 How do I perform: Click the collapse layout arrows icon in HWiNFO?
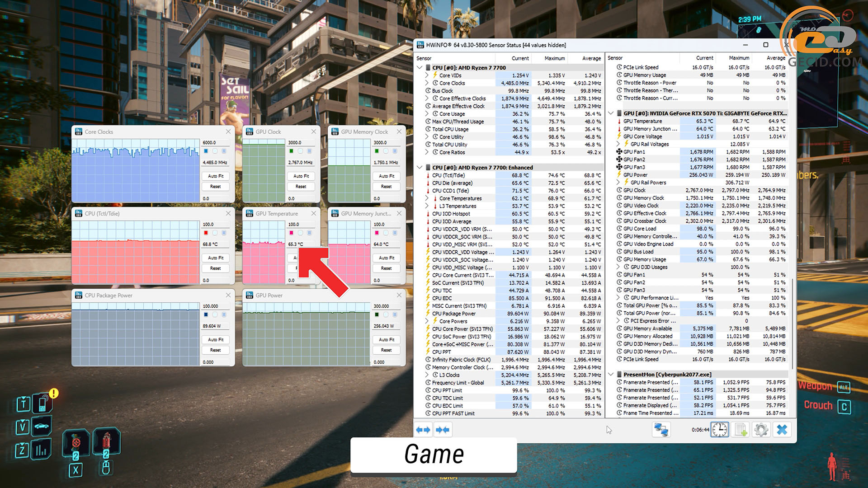click(x=443, y=430)
